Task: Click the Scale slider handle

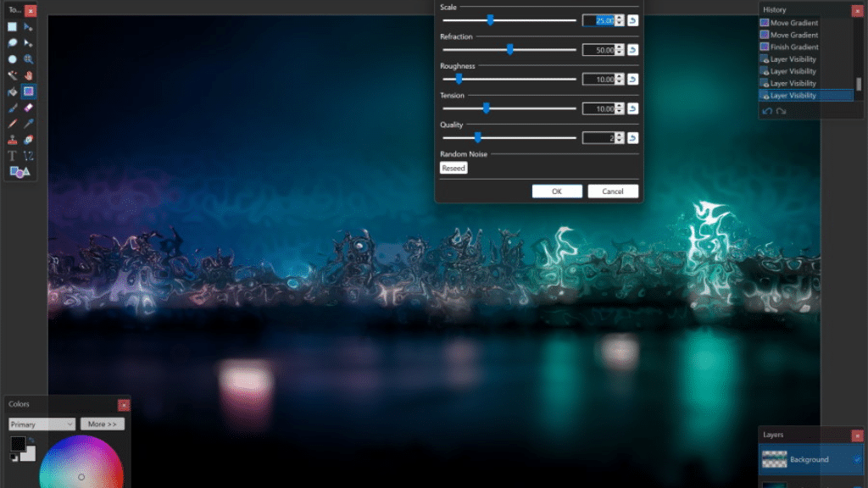Action: [x=490, y=20]
